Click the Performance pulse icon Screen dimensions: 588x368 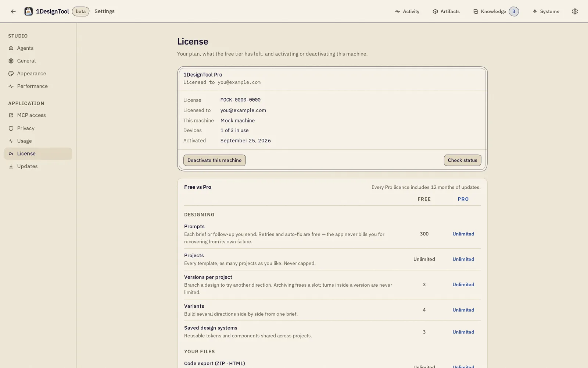pos(11,86)
